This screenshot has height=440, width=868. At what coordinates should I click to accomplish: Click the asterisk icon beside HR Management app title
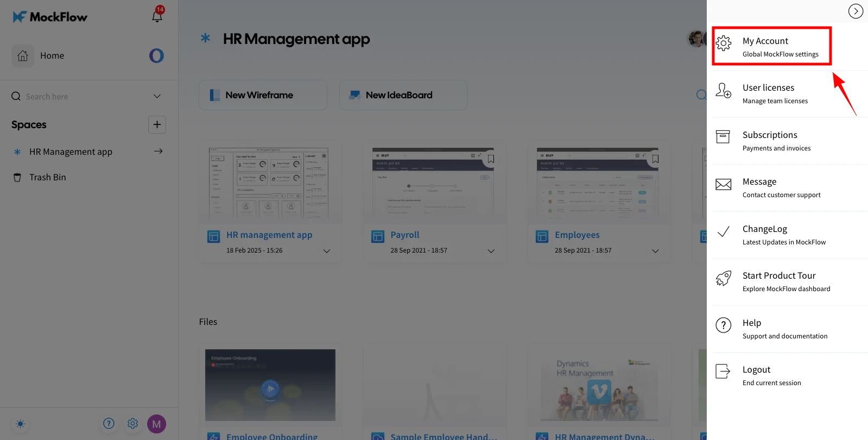point(205,38)
